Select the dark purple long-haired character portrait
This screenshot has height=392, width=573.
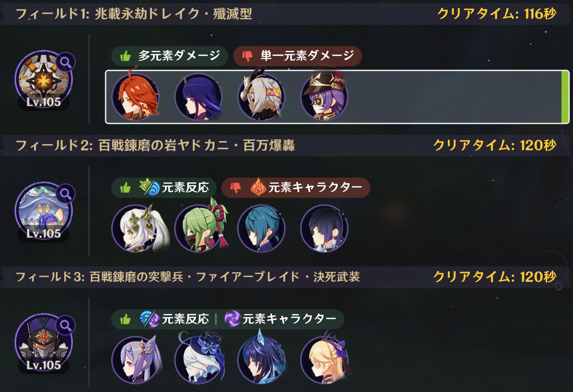[x=199, y=97]
